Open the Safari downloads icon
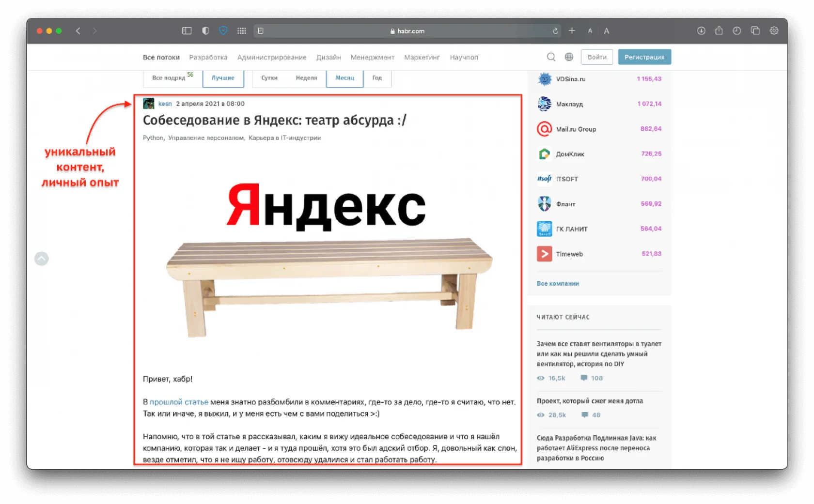The image size is (814, 504). (701, 31)
